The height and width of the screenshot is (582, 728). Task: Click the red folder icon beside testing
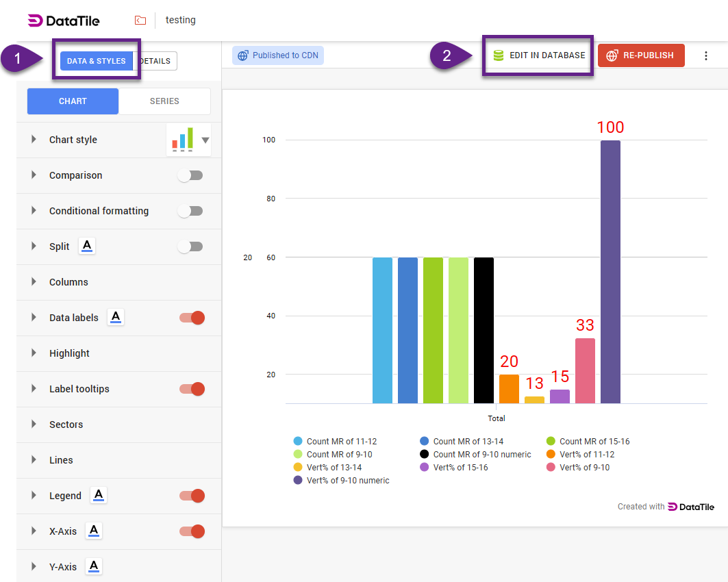click(140, 21)
